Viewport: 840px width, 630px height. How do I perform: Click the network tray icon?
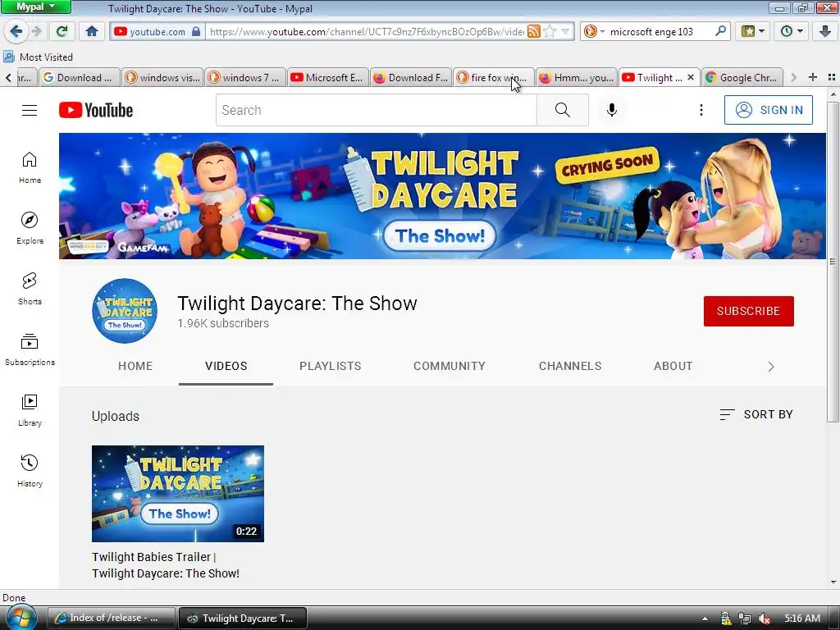745,619
